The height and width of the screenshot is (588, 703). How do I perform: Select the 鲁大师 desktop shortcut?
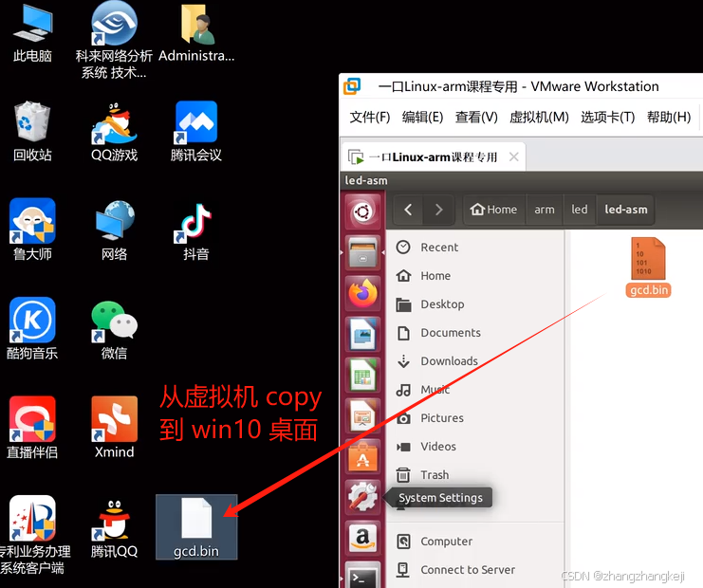32,230
